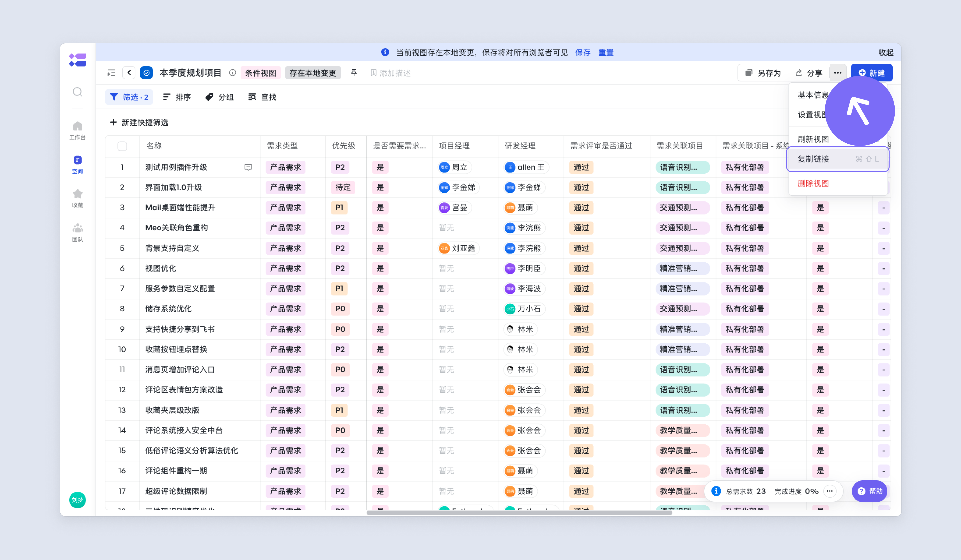Click the horizontal table scrollbar
Image resolution: width=961 pixels, height=560 pixels.
[x=519, y=513]
